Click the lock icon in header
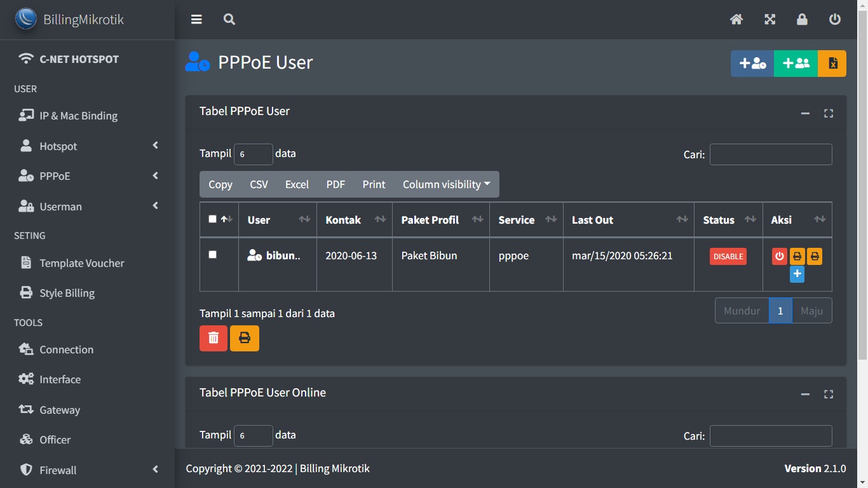 coord(802,20)
